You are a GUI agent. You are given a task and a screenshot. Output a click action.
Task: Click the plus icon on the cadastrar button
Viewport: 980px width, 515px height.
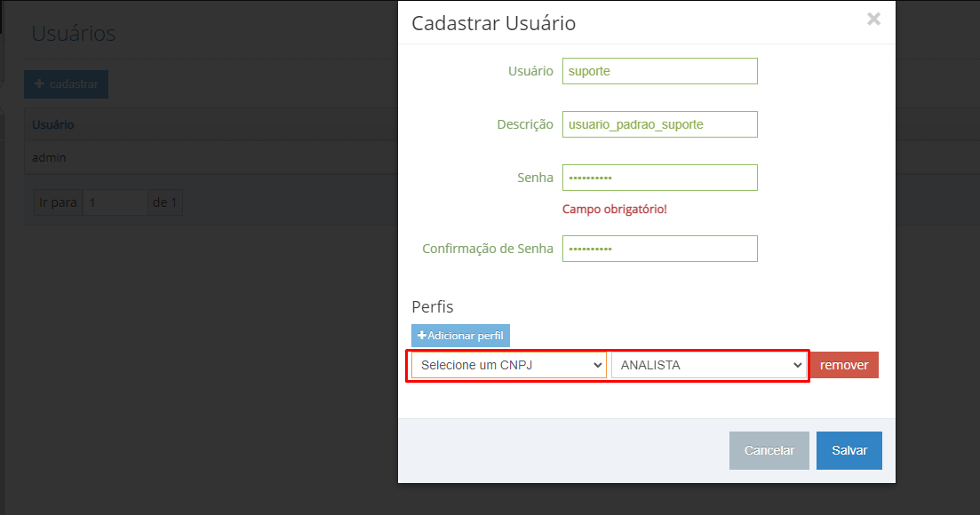point(39,83)
